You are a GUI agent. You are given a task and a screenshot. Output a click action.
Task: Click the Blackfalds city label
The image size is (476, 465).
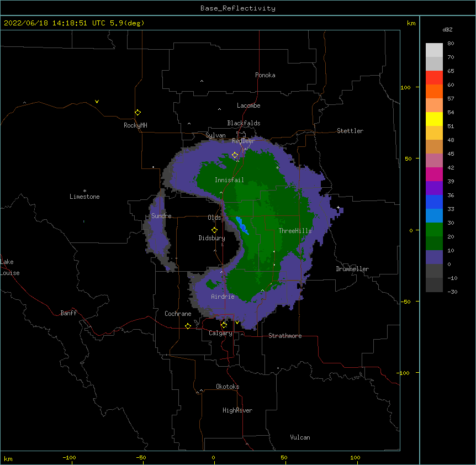(244, 123)
